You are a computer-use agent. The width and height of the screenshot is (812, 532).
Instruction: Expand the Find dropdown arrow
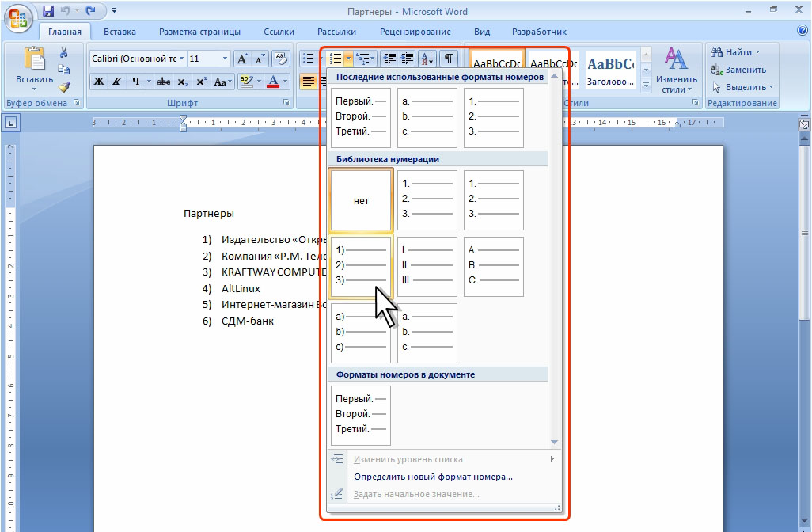click(x=757, y=52)
